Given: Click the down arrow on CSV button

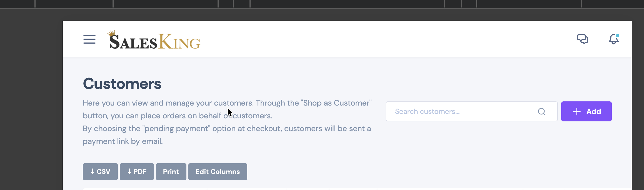Looking at the screenshot, I should point(92,171).
